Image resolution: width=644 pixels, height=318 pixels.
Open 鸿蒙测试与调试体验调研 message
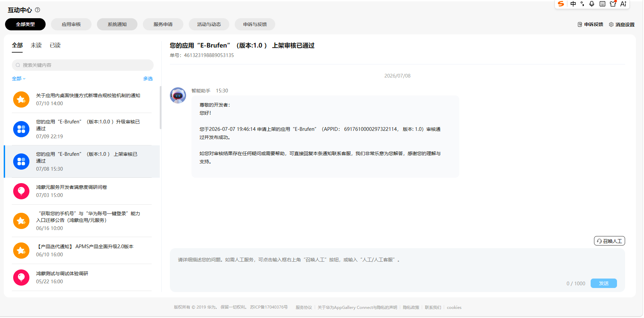(x=82, y=278)
